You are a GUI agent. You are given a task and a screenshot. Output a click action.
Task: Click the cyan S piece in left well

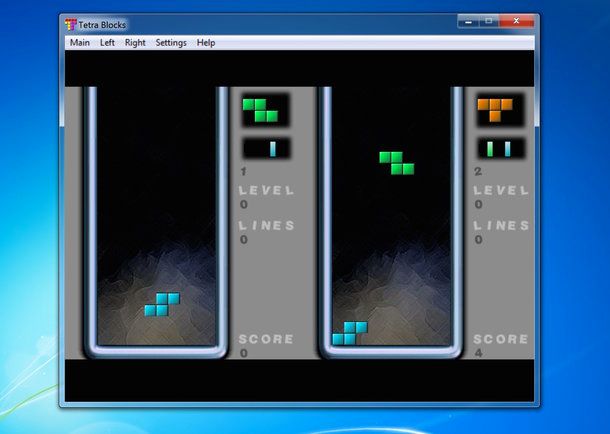(162, 304)
